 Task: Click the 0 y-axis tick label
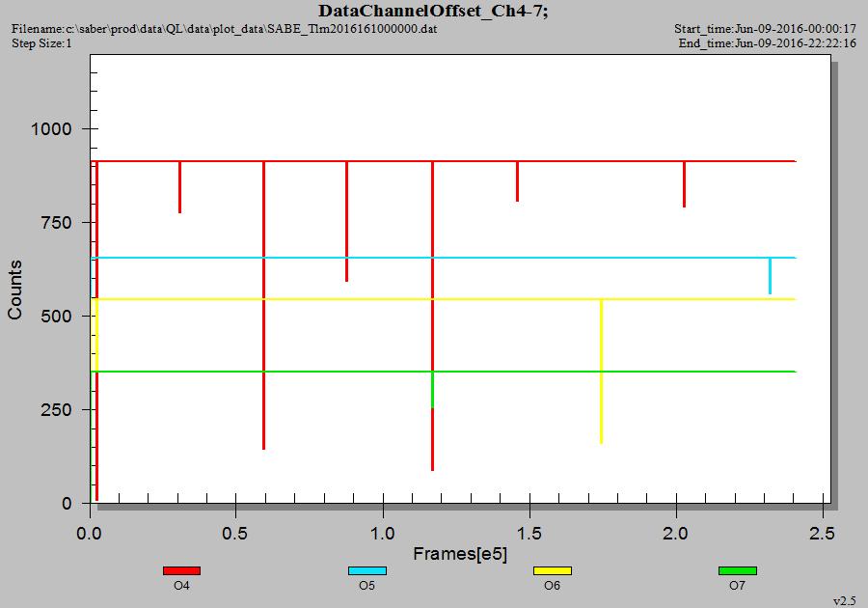coord(67,504)
